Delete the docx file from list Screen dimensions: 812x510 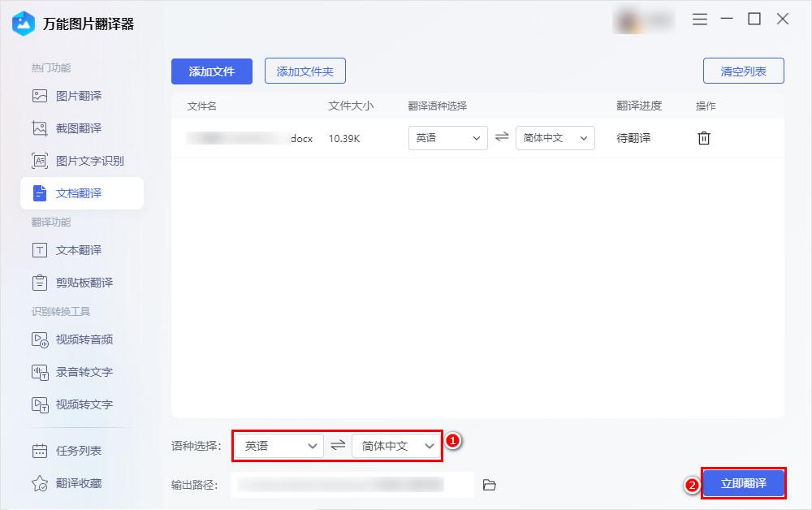703,138
